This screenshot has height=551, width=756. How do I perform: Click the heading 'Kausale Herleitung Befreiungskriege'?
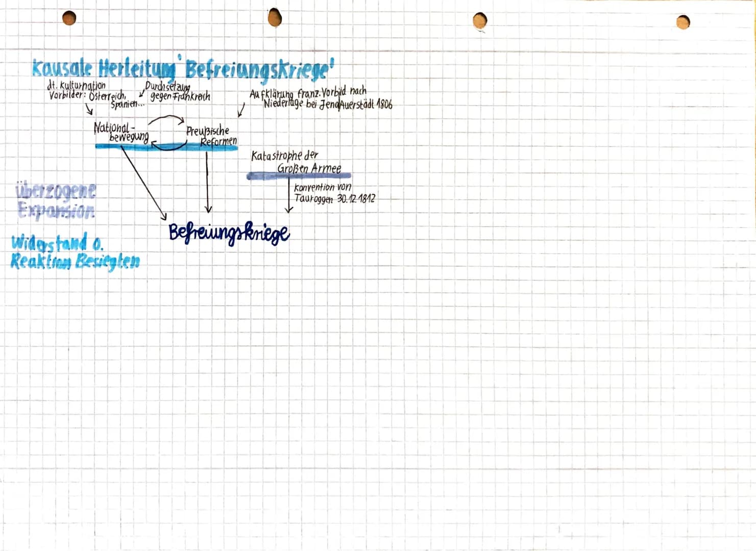tap(183, 69)
